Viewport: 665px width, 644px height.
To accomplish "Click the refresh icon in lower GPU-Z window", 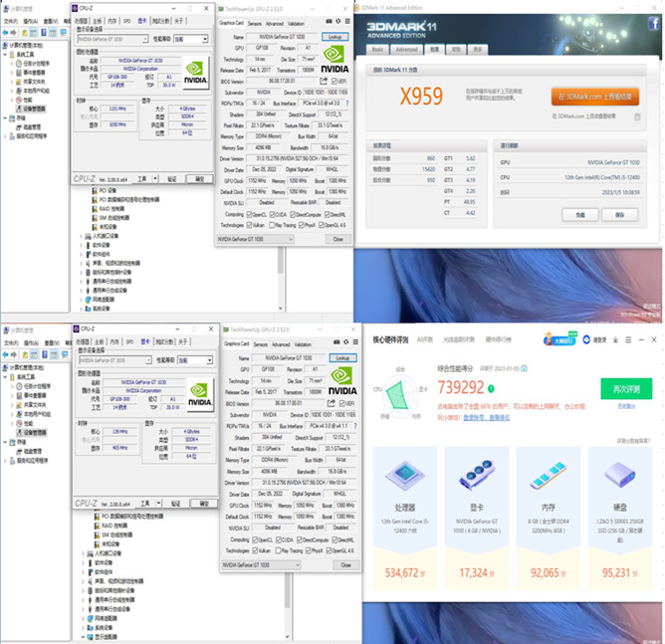I will pyautogui.click(x=346, y=341).
